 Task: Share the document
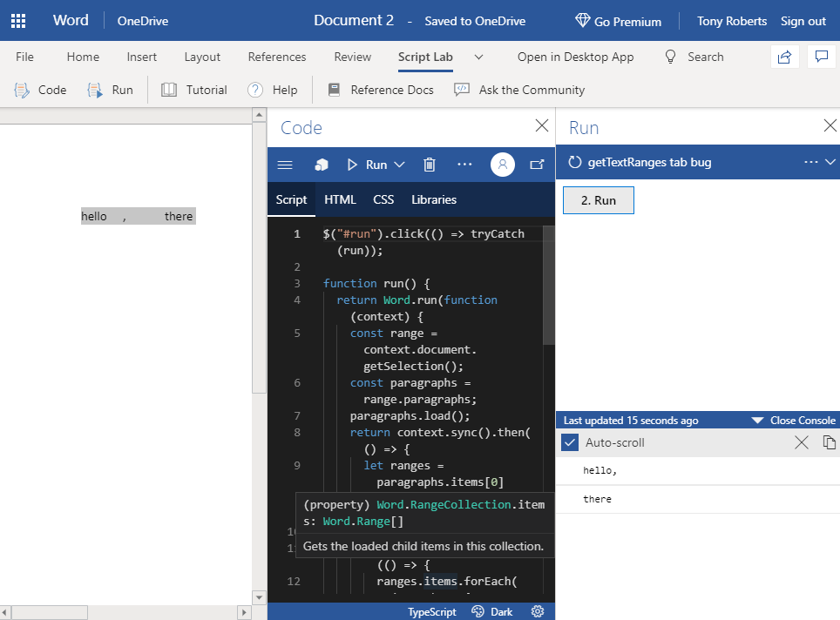tap(784, 56)
